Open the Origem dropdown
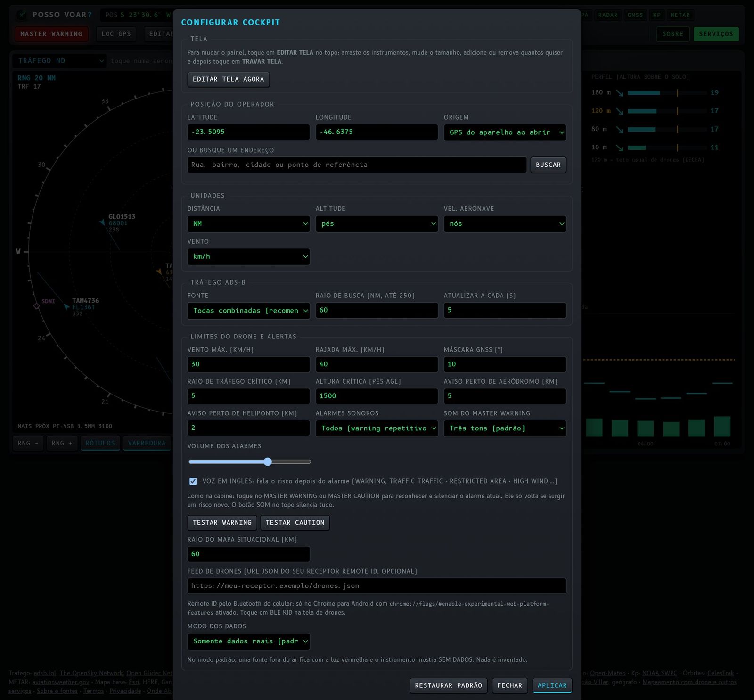Image resolution: width=754 pixels, height=700 pixels. click(505, 132)
